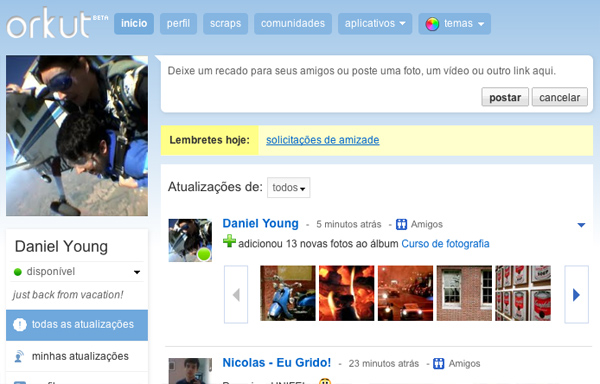Click the exclamation icon beside todas as atualizações
This screenshot has height=384, width=600.
[x=20, y=325]
